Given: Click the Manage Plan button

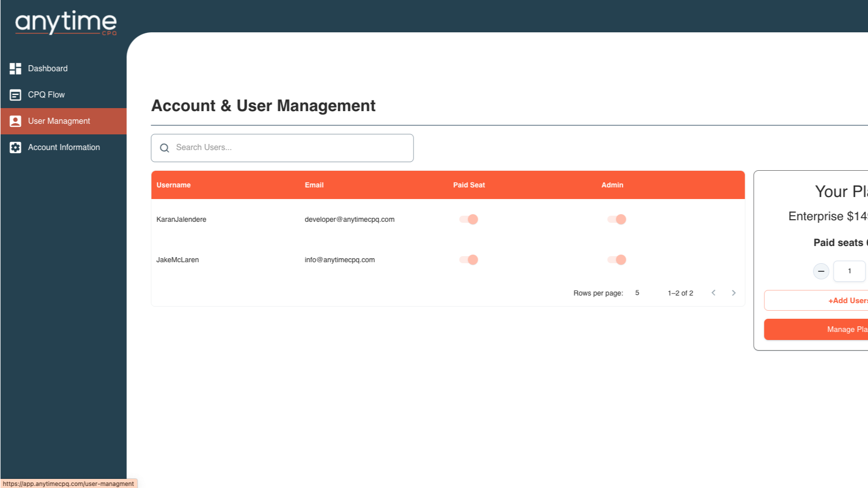Looking at the screenshot, I should pos(816,329).
